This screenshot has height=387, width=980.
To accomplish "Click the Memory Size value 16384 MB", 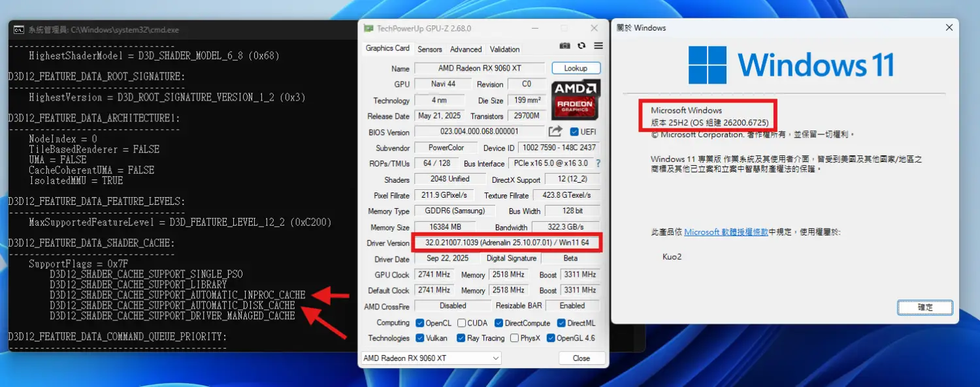I will [x=446, y=227].
